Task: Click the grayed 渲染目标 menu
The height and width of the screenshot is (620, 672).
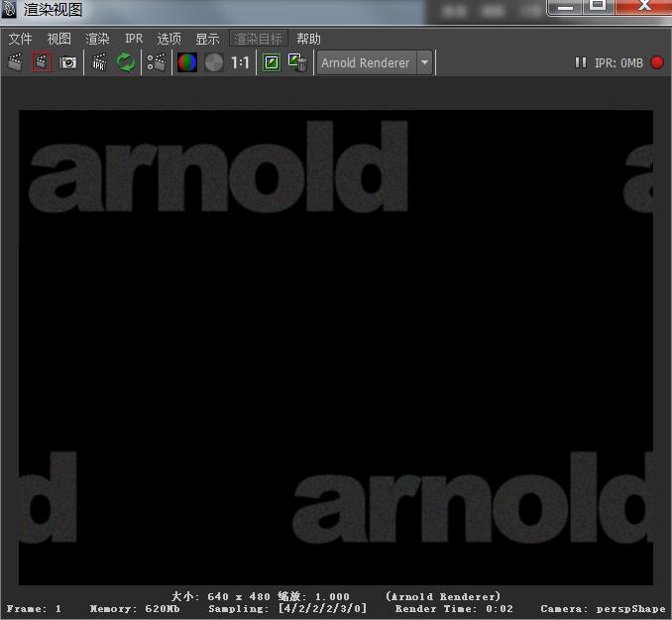Action: 259,39
